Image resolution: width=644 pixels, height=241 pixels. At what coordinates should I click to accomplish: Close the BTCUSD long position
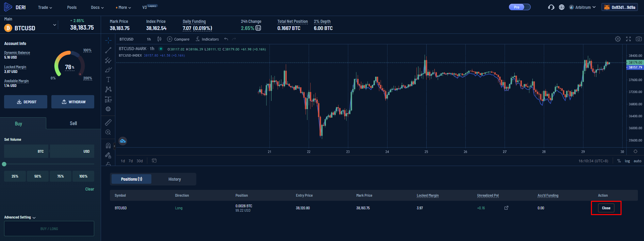pyautogui.click(x=606, y=208)
